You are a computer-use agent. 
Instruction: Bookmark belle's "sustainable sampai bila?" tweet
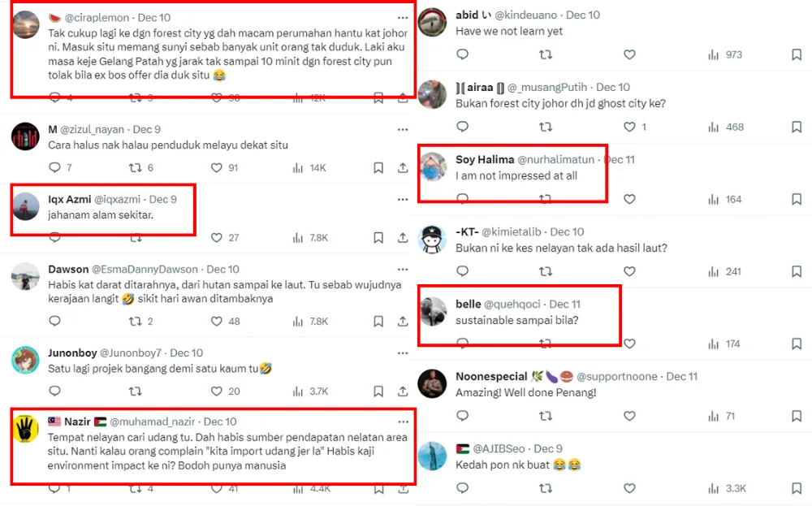pyautogui.click(x=797, y=344)
